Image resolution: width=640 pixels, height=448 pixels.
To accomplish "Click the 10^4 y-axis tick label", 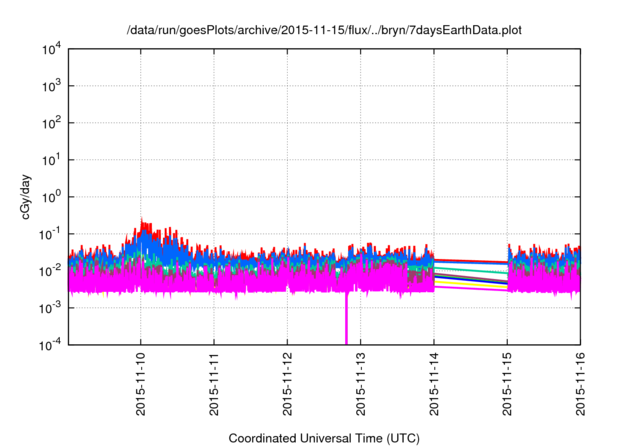I will pyautogui.click(x=50, y=49).
